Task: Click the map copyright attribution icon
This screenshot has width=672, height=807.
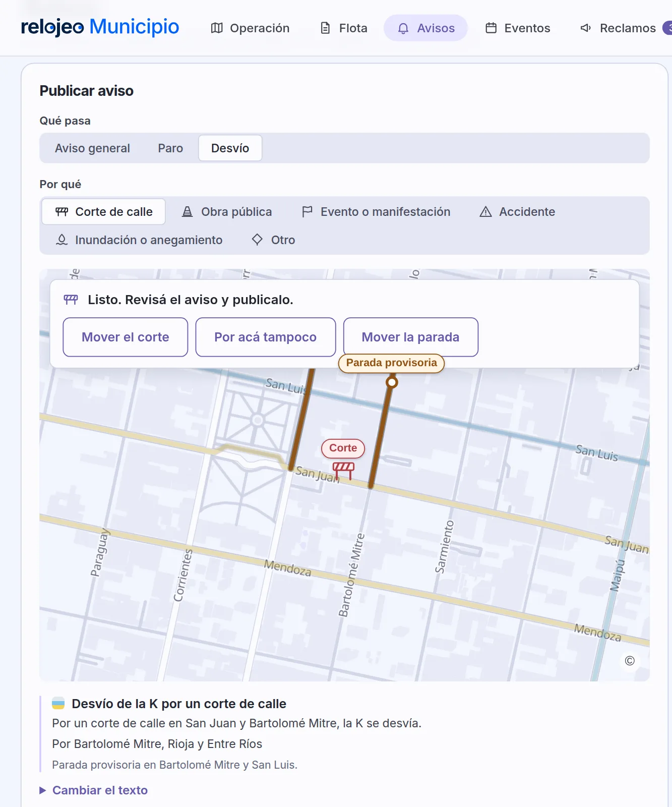Action: tap(630, 661)
